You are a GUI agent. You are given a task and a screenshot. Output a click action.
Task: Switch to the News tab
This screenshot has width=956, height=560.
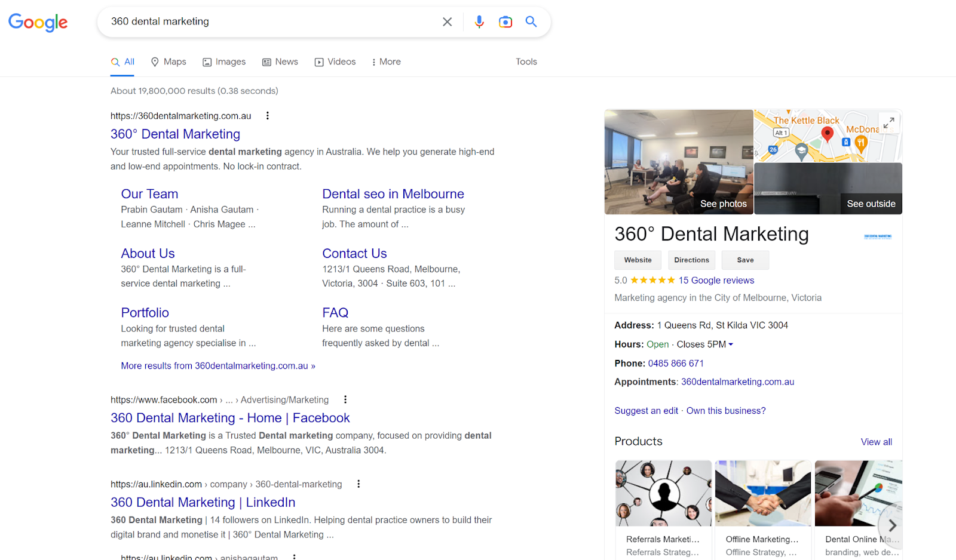(x=280, y=62)
